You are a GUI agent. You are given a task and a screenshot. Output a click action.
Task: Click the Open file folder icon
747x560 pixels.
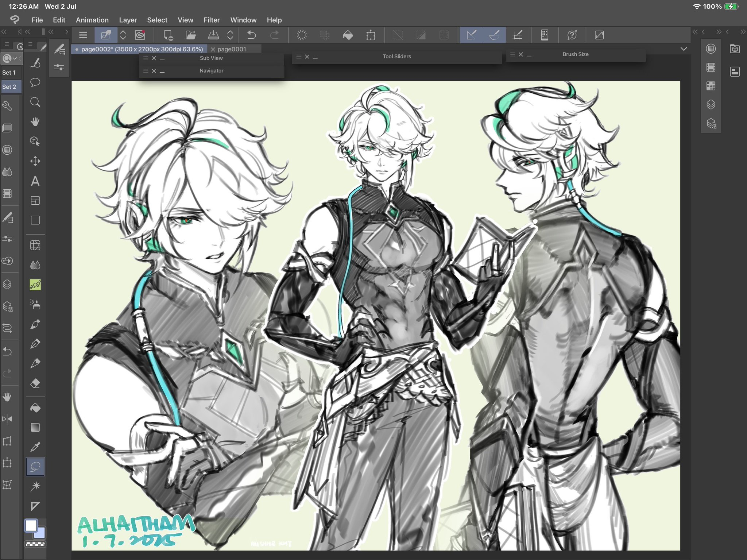190,35
